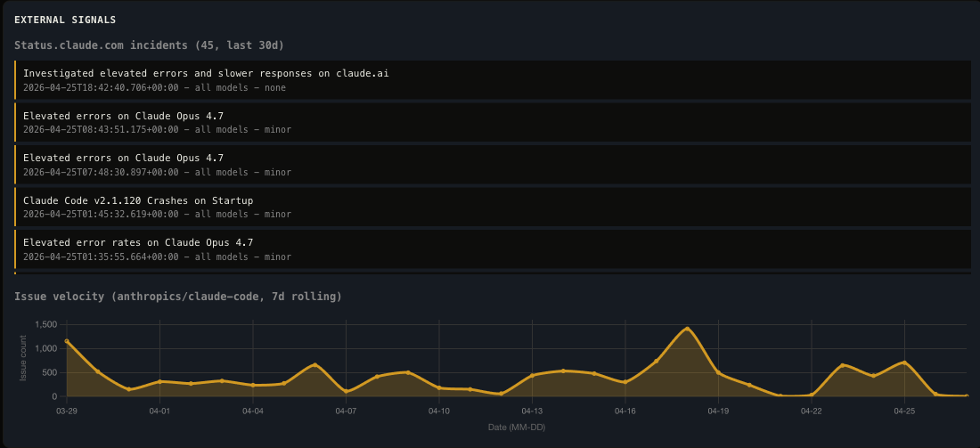
Task: Click the 04-06 data point peak
Action: [315, 365]
